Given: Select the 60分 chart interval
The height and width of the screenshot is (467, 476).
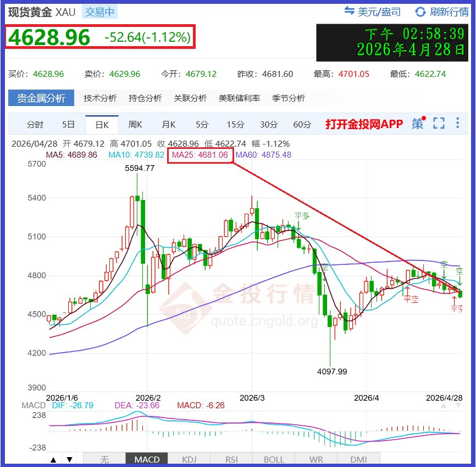Looking at the screenshot, I should [x=302, y=124].
